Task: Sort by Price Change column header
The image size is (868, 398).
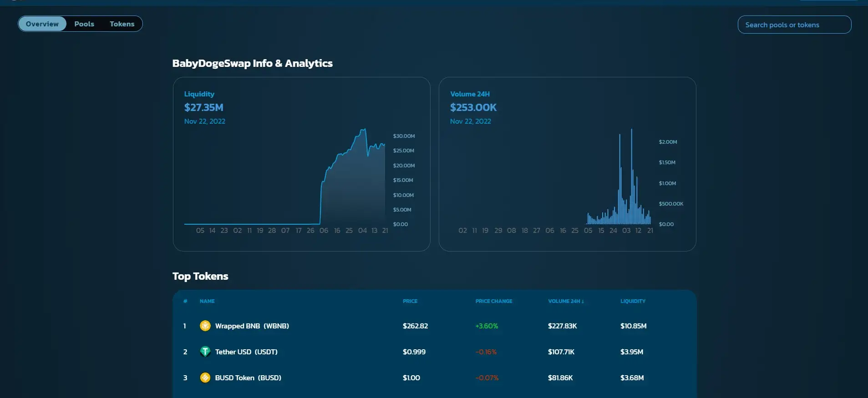Action: tap(493, 301)
